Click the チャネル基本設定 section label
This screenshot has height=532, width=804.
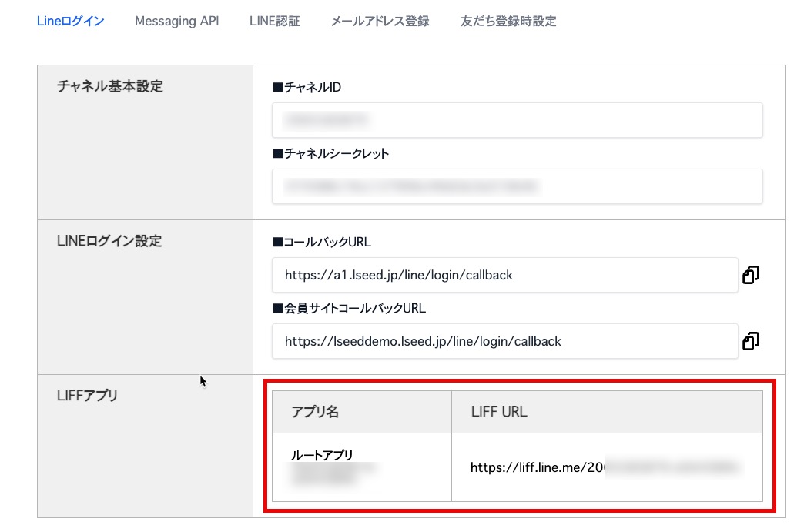click(109, 86)
